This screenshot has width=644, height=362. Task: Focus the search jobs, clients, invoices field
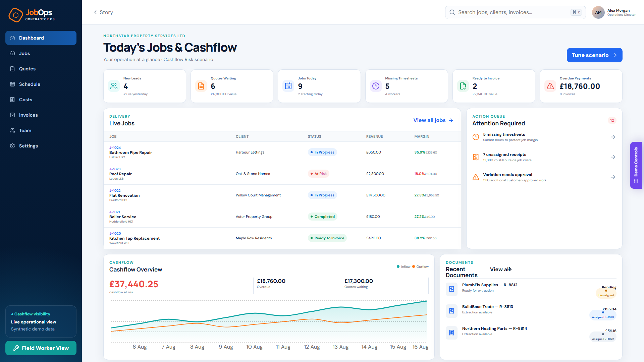(515, 12)
